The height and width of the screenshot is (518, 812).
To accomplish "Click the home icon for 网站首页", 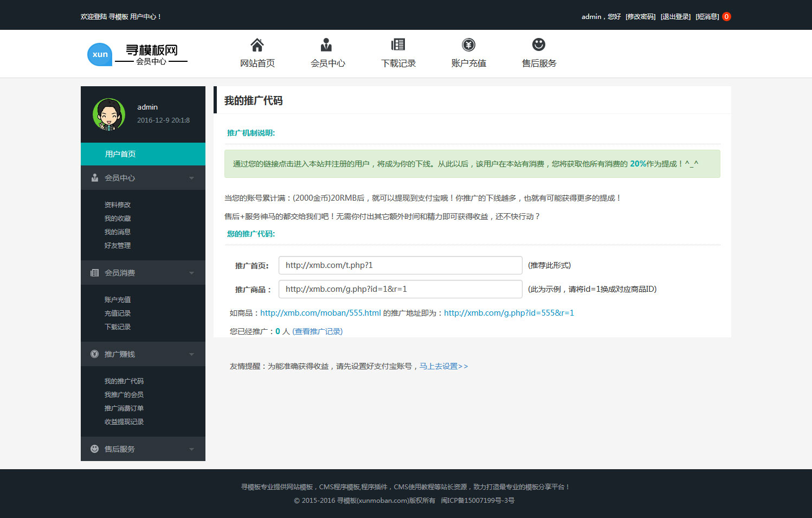I will pyautogui.click(x=257, y=45).
